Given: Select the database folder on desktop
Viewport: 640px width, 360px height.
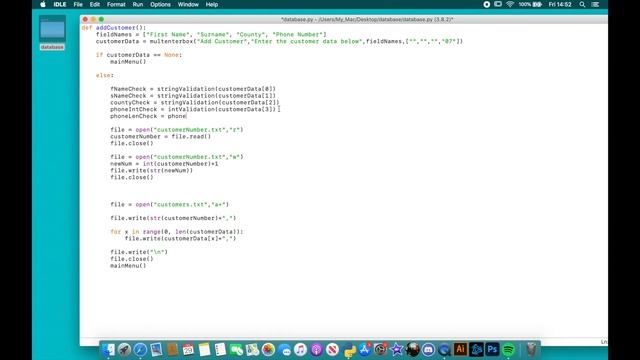Looking at the screenshot, I should click(x=52, y=33).
